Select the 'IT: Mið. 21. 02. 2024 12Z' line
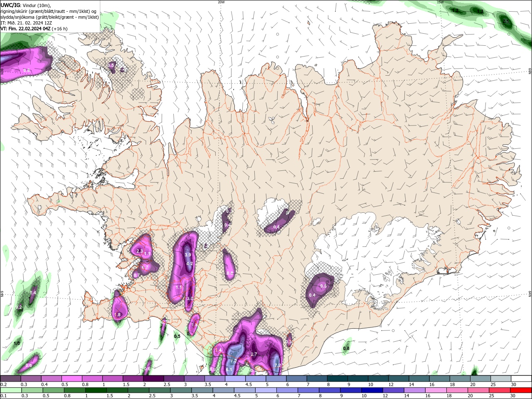This screenshot has width=532, height=399. 26,23
